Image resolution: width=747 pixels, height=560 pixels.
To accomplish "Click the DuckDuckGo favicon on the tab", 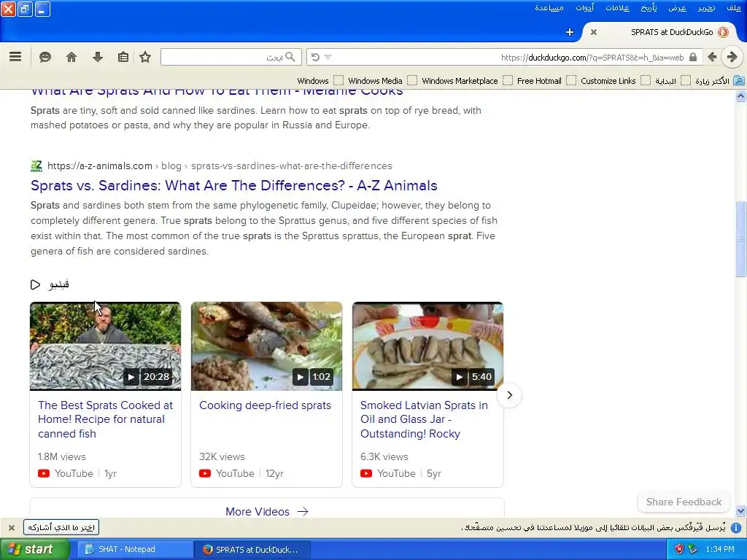I will 723,32.
